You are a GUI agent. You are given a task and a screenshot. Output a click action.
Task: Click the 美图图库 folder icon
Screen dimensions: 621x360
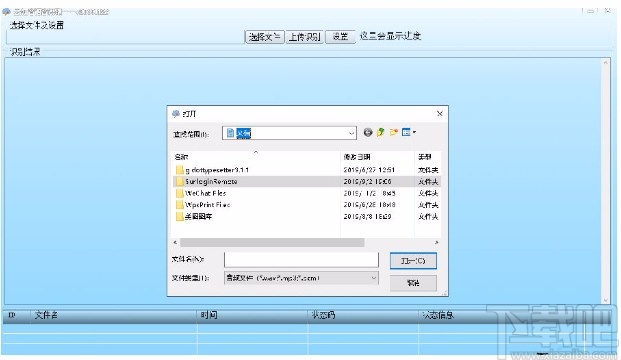pos(180,216)
